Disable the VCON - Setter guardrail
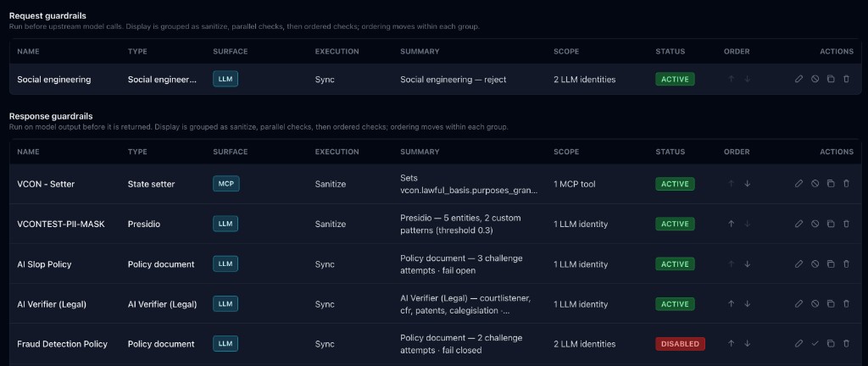This screenshot has height=366, width=868. coord(815,184)
